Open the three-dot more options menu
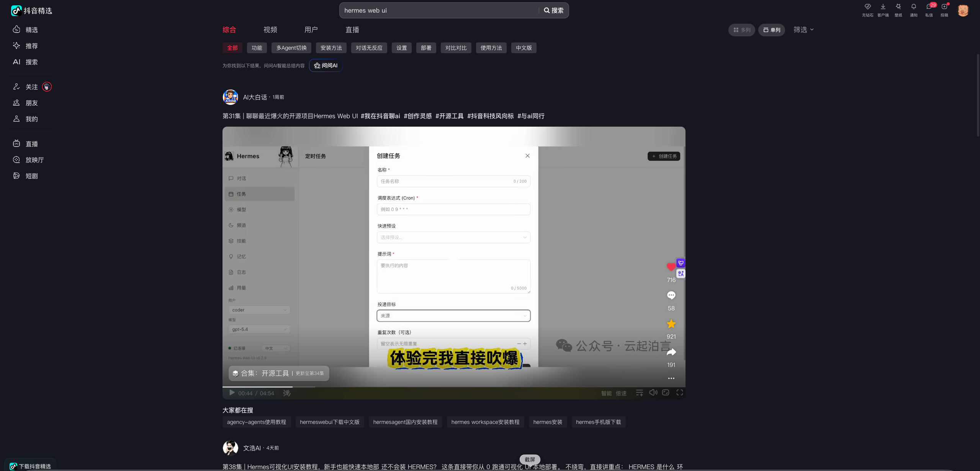 pos(671,378)
